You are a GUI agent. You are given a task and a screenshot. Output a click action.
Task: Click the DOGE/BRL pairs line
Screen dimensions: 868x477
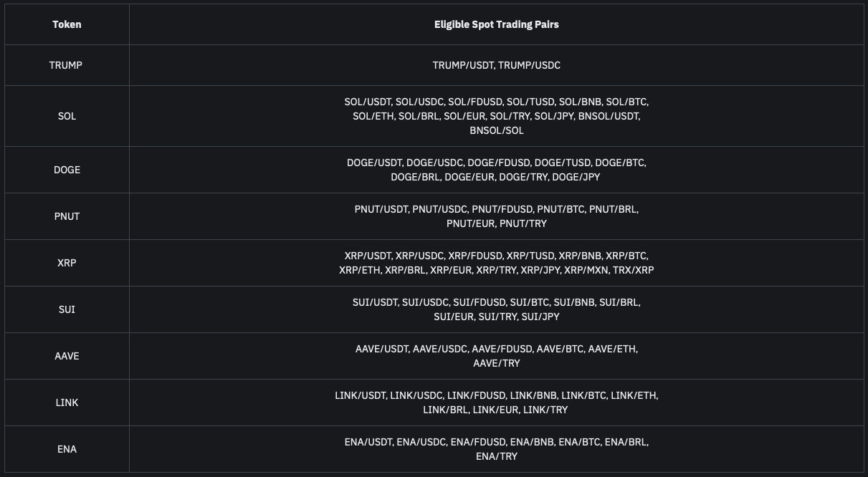tap(495, 177)
